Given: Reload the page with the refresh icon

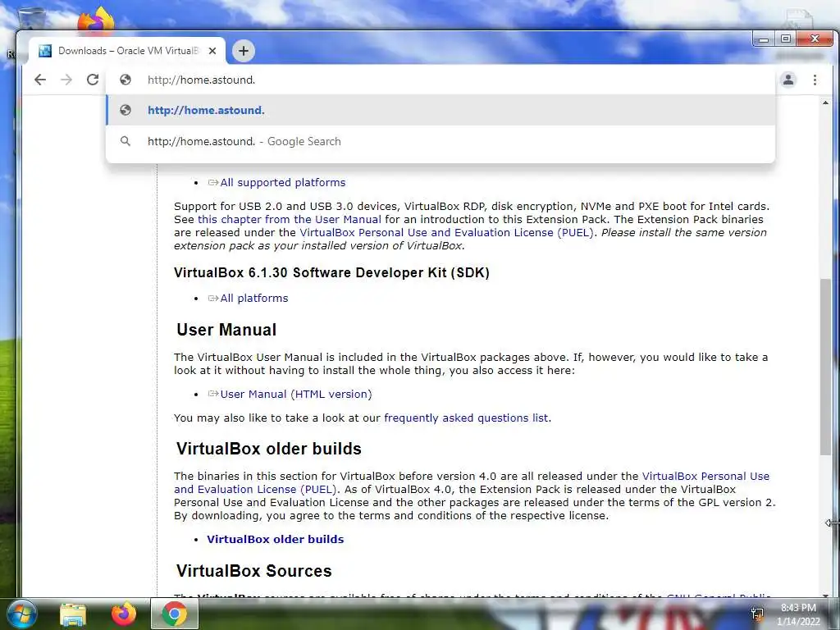Looking at the screenshot, I should pyautogui.click(x=93, y=80).
